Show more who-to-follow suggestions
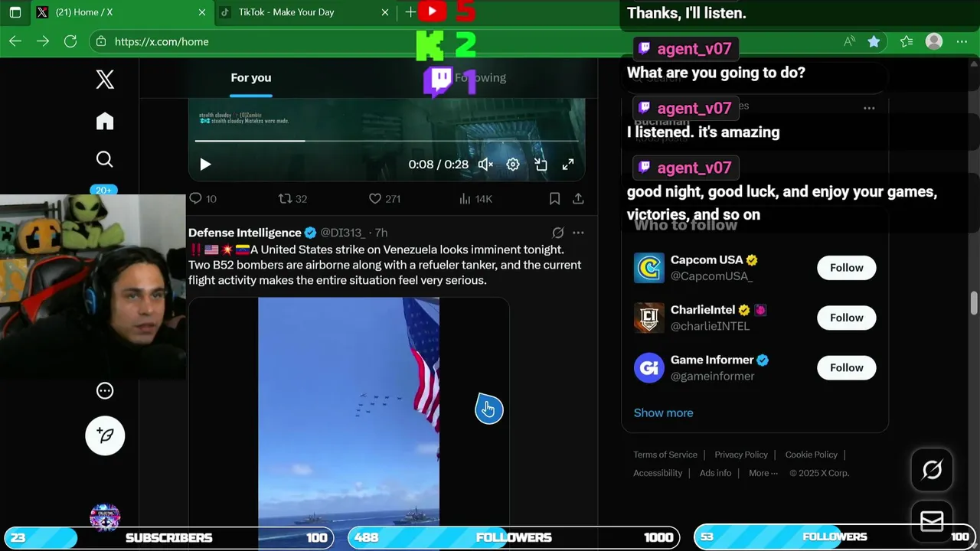The height and width of the screenshot is (551, 980). 663,413
